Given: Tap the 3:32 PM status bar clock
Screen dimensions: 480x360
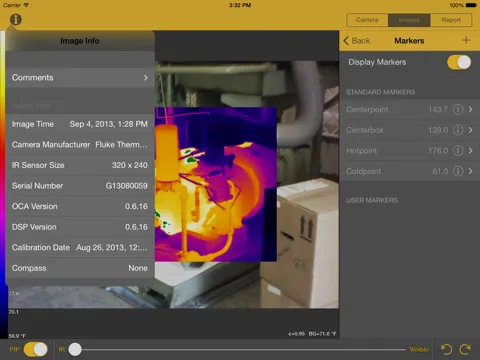Looking at the screenshot, I should [x=240, y=5].
